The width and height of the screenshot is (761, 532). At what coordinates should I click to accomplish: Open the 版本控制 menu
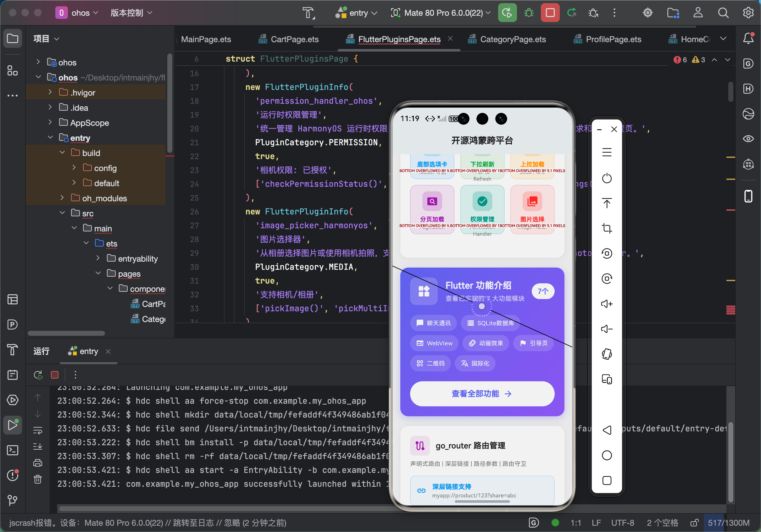(x=131, y=13)
